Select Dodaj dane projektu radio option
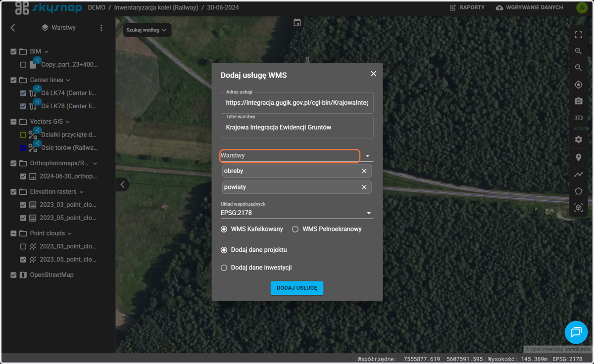 tap(224, 250)
